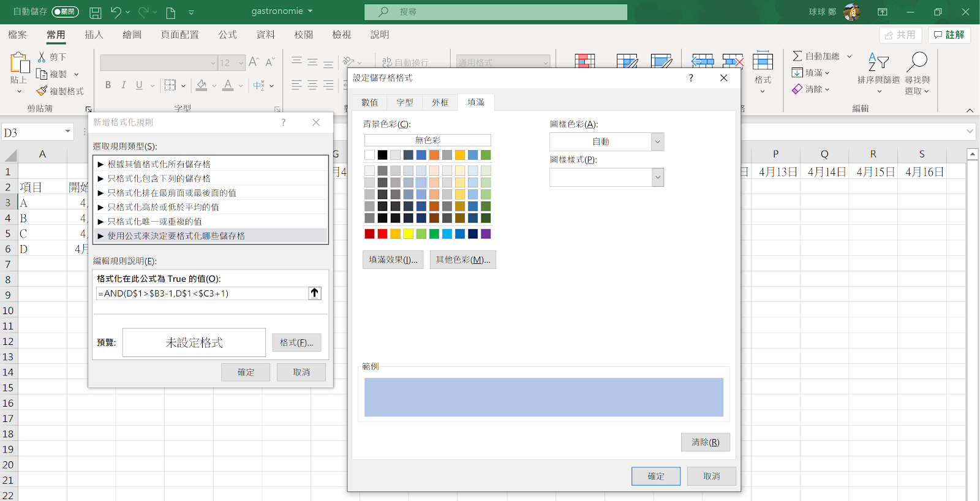
Task: Select the use-formula rule type
Action: (x=176, y=236)
